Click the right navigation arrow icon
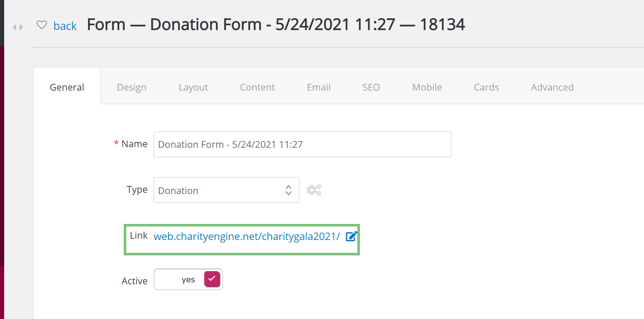This screenshot has height=319, width=644. tap(21, 27)
